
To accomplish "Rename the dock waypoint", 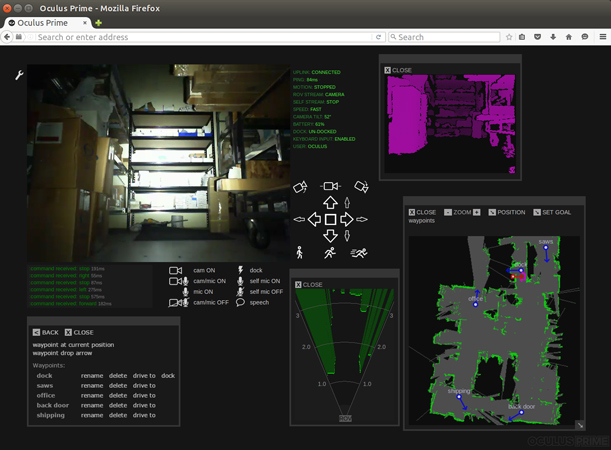I will (x=92, y=376).
